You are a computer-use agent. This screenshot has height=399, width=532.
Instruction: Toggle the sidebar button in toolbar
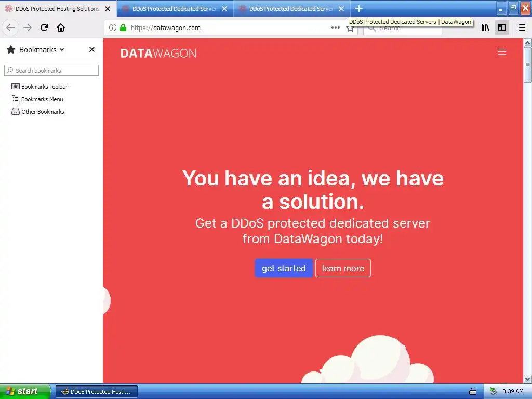(502, 28)
